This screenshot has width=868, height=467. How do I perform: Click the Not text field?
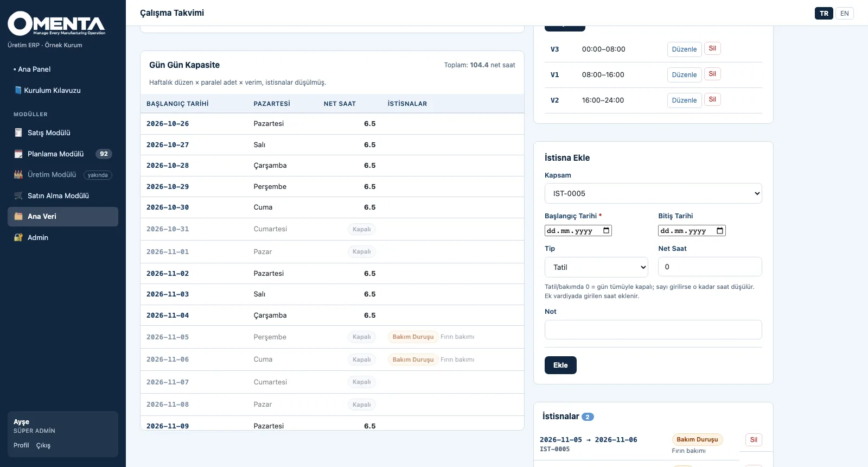point(653,330)
